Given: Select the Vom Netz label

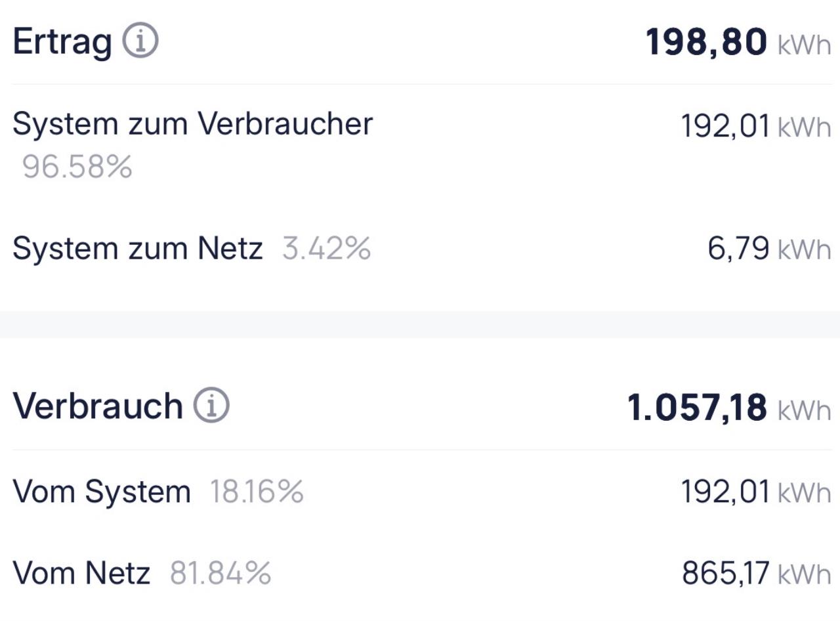Looking at the screenshot, I should click(x=81, y=574).
